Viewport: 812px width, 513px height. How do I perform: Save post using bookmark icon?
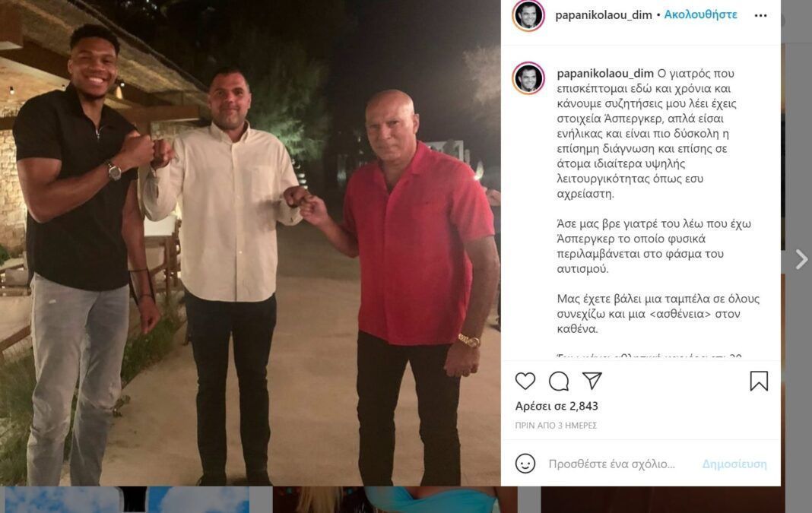click(759, 381)
